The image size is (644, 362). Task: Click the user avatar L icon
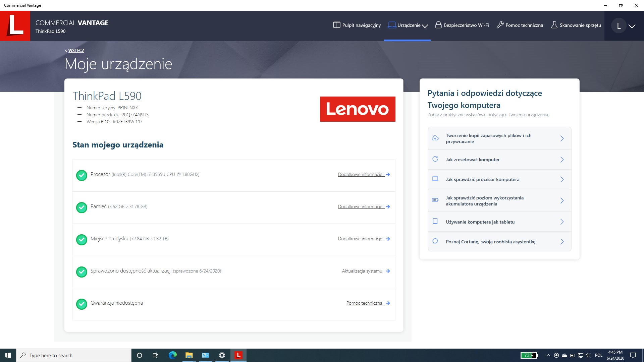click(x=619, y=26)
